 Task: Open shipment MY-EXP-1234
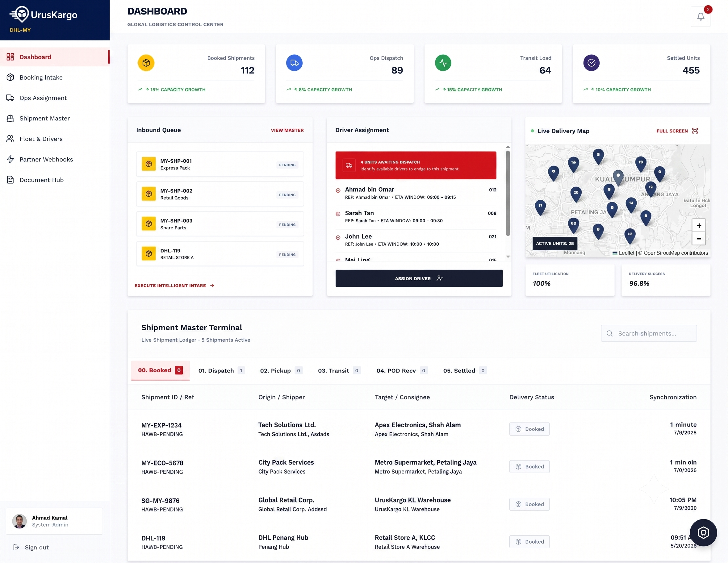[161, 425]
